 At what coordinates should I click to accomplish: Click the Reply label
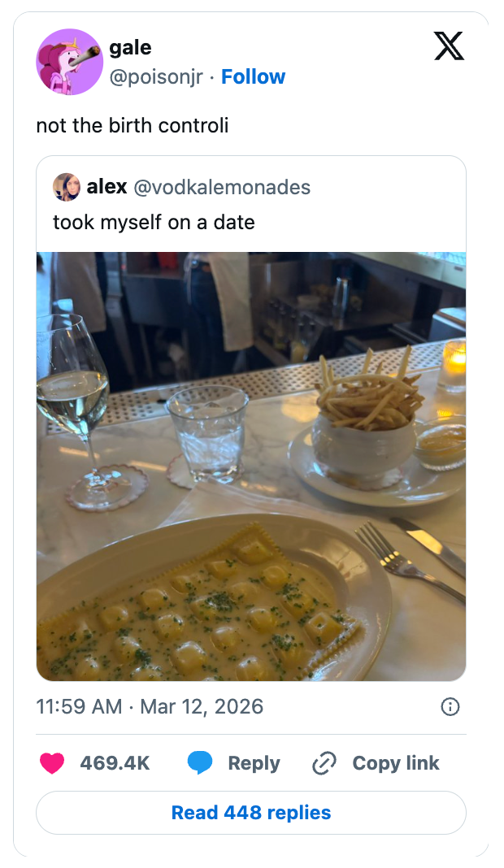[254, 763]
